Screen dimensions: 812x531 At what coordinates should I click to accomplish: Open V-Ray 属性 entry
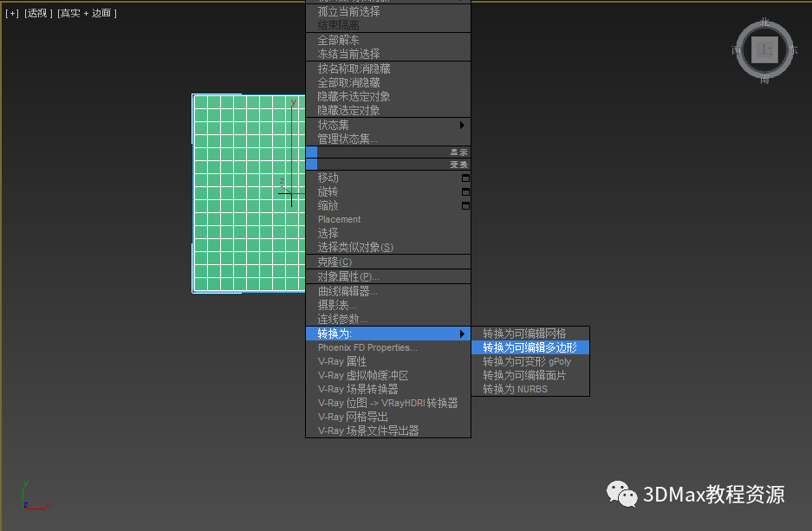tap(388, 362)
